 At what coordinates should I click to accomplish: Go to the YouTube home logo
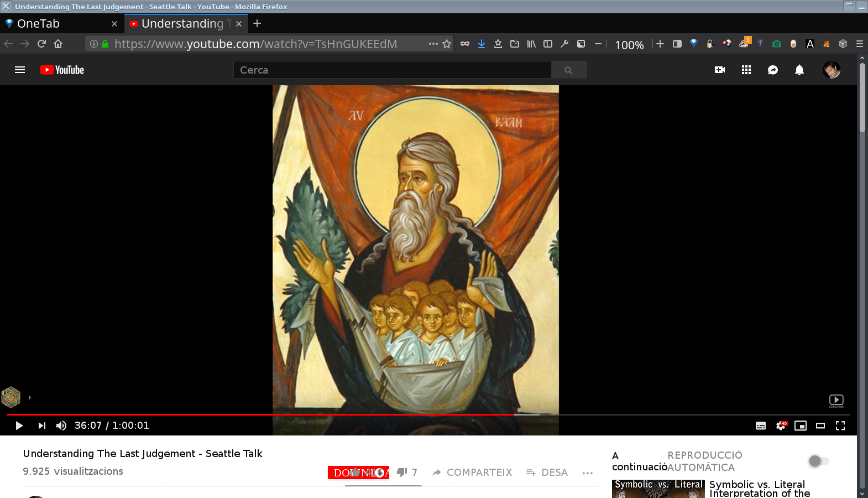pyautogui.click(x=62, y=70)
